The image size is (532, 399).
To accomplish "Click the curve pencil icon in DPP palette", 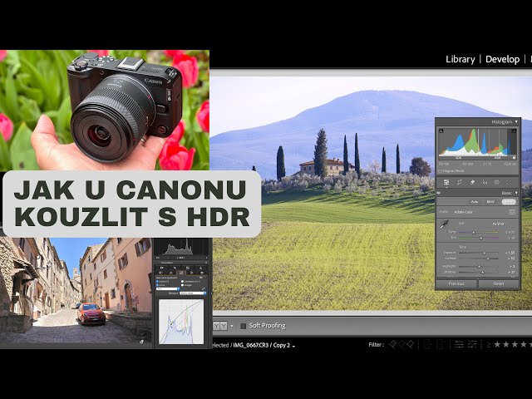I will (203, 288).
